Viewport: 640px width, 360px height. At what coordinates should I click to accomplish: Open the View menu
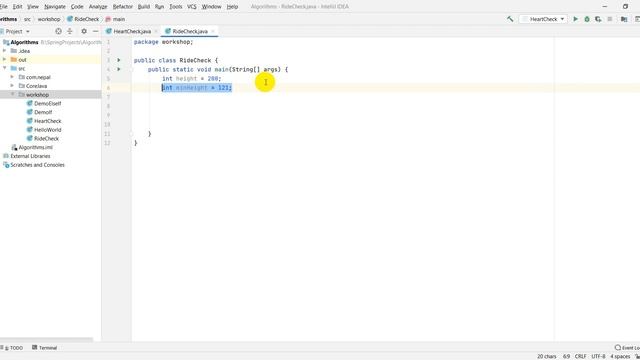point(33,7)
